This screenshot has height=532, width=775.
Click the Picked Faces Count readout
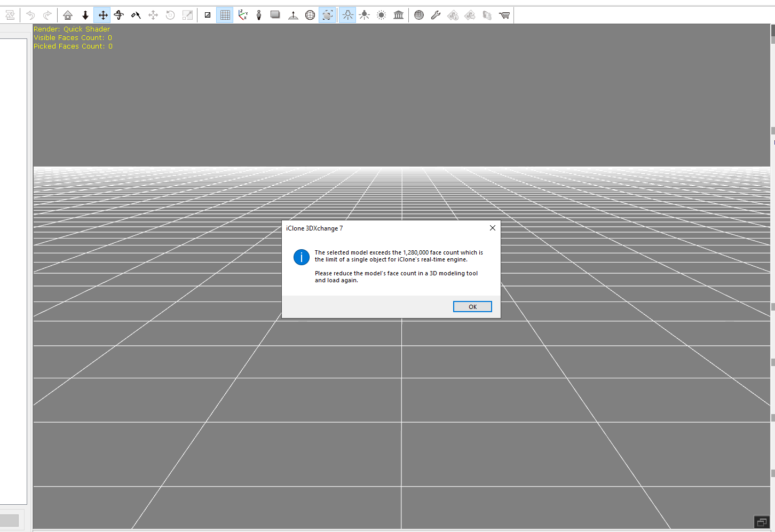coord(73,46)
